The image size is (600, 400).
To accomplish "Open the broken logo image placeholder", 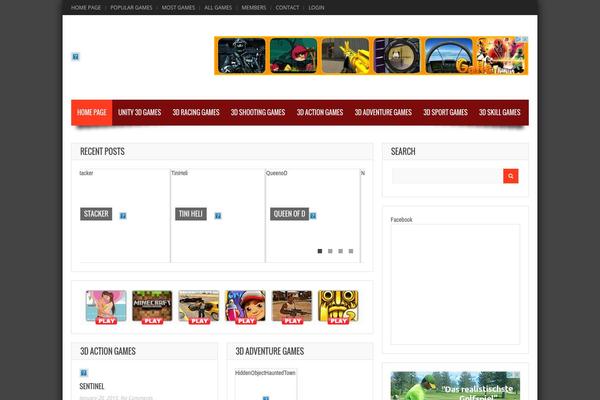I will tap(76, 57).
